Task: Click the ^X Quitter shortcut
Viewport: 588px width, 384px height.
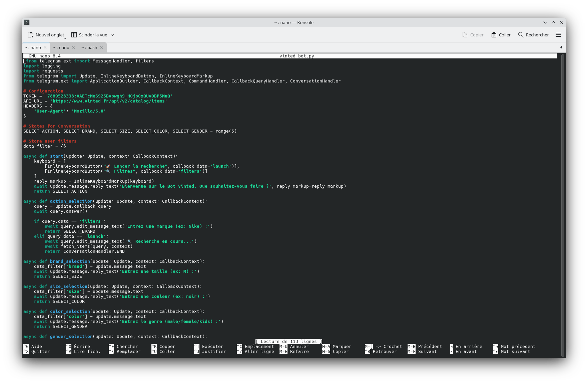Action: (37, 352)
